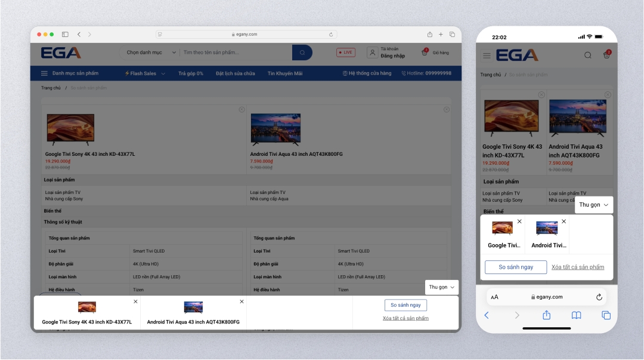Reload page in desktop browser address bar
This screenshot has width=644, height=360.
(331, 35)
